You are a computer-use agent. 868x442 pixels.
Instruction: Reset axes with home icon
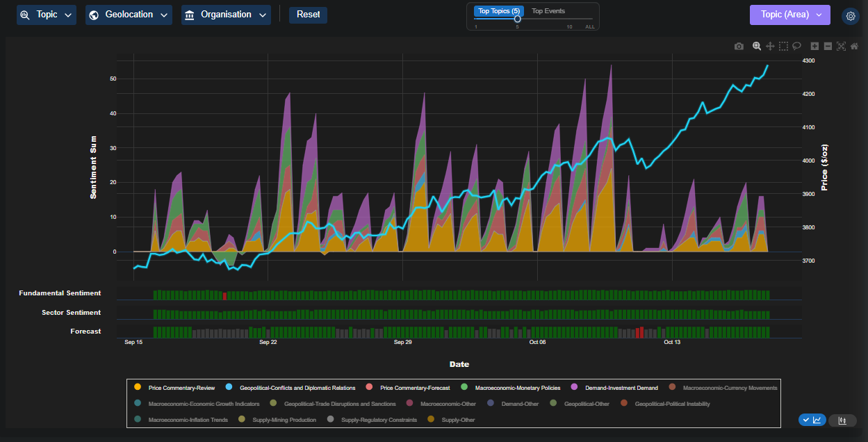point(854,47)
